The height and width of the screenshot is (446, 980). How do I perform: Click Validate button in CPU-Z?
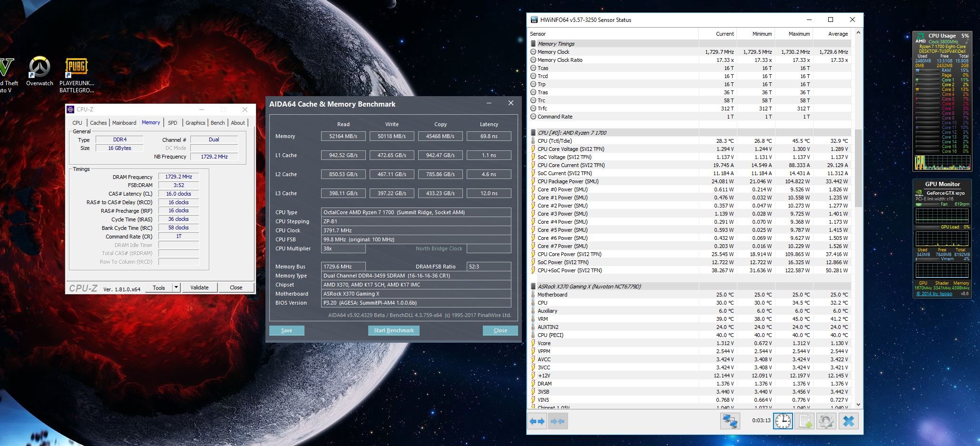click(199, 287)
